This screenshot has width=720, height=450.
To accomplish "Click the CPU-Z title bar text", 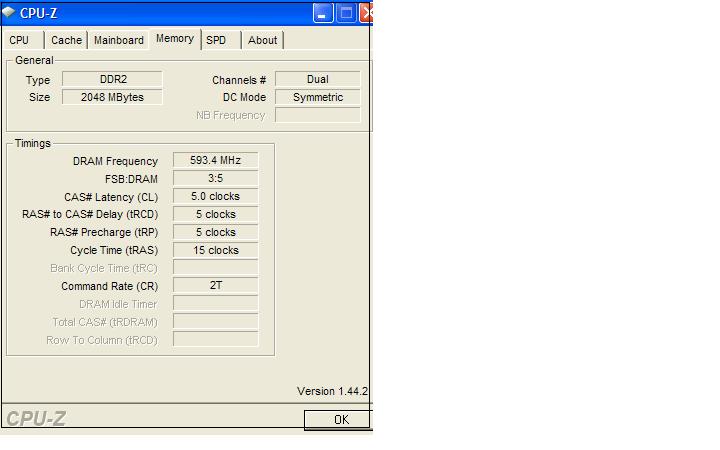I will click(39, 13).
